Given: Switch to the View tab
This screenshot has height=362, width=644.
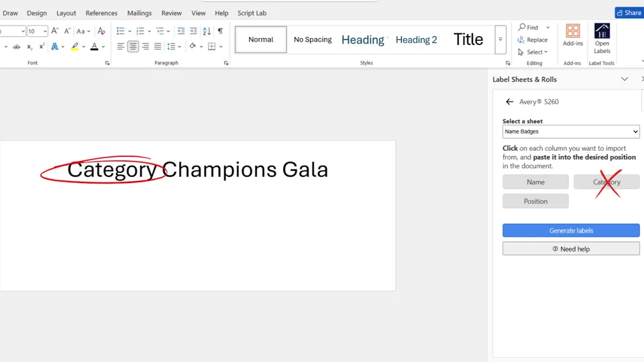Looking at the screenshot, I should [199, 13].
